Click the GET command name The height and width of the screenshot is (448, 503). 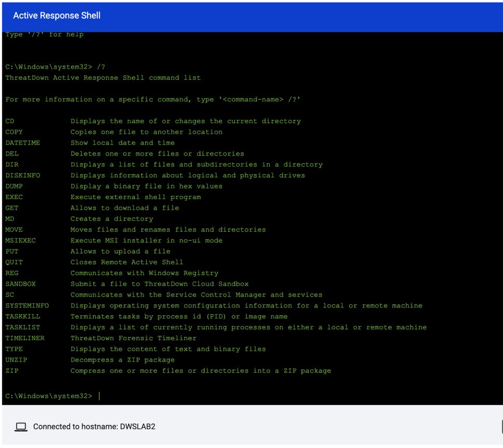12,208
